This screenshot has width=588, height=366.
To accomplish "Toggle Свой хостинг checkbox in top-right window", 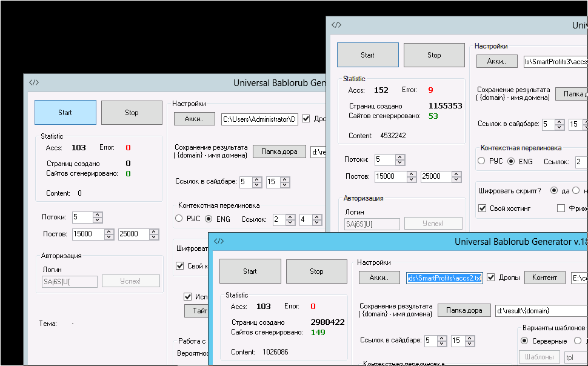I will 483,208.
